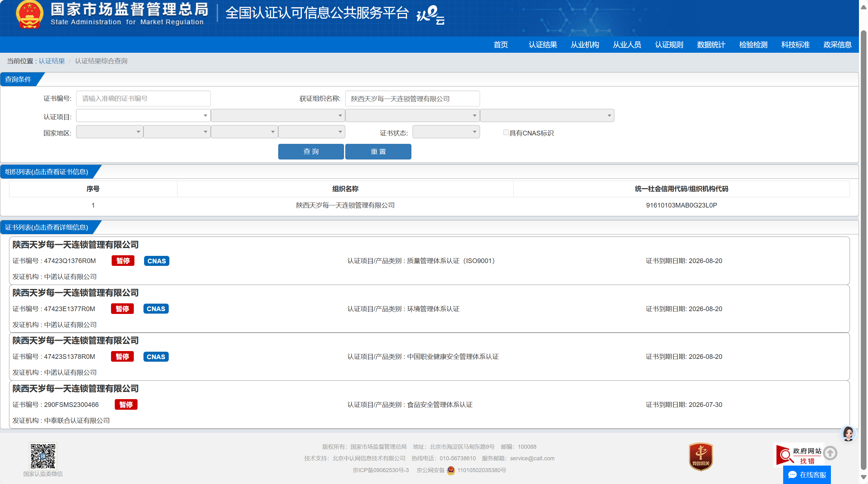
Task: Click credit code 91610103MAB0G23L0P
Action: coord(681,205)
